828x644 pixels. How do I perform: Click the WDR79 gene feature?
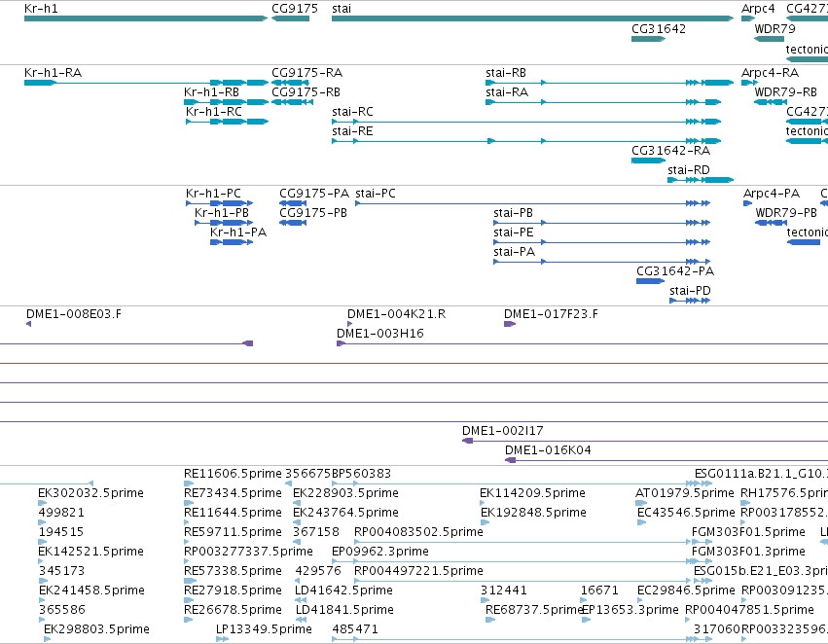(x=769, y=39)
